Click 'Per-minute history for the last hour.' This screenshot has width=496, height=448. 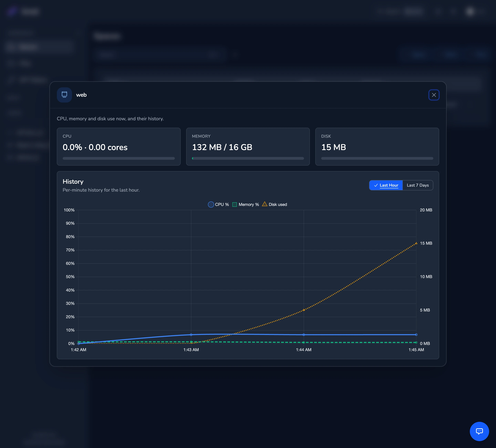(101, 190)
